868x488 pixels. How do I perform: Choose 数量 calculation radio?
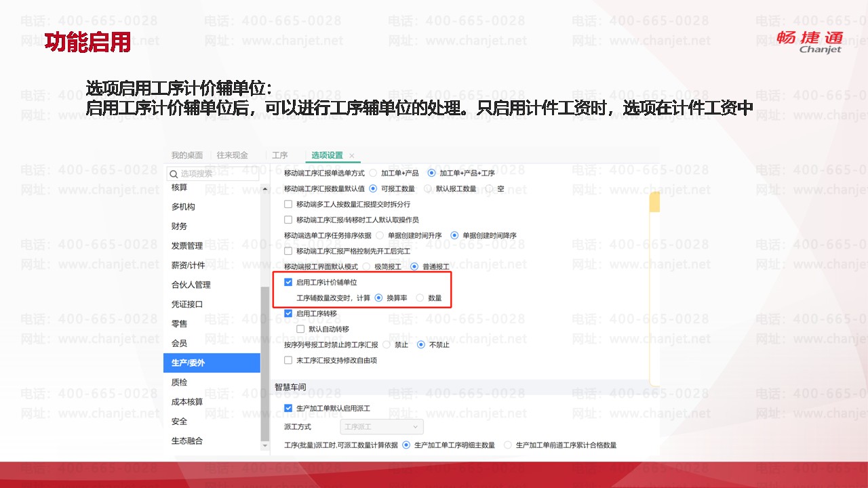pos(420,298)
